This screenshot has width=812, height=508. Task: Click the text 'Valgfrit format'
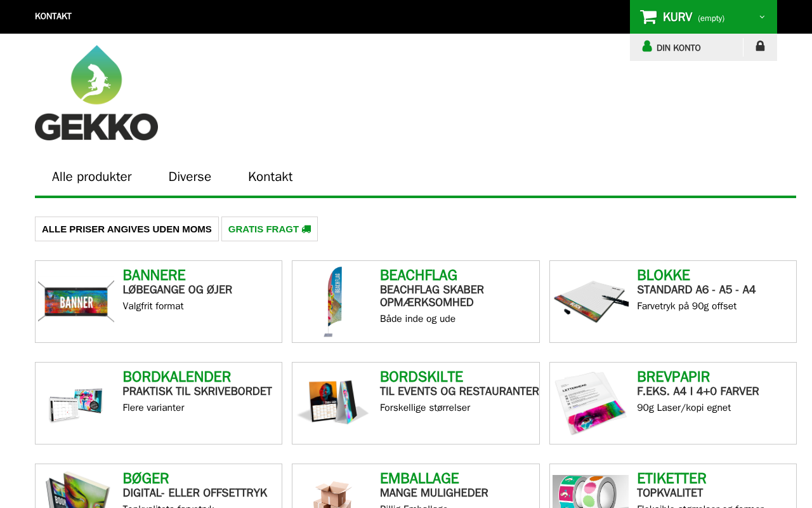[x=153, y=306]
